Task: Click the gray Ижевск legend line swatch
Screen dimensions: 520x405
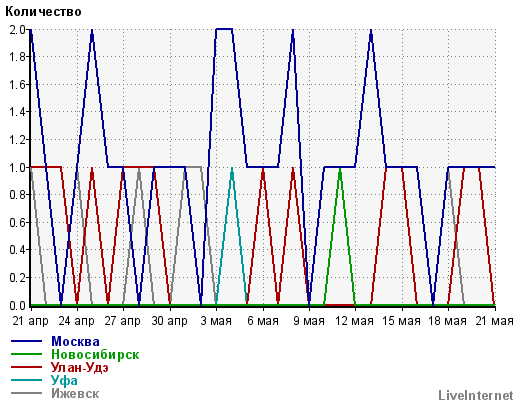Action: [26, 393]
